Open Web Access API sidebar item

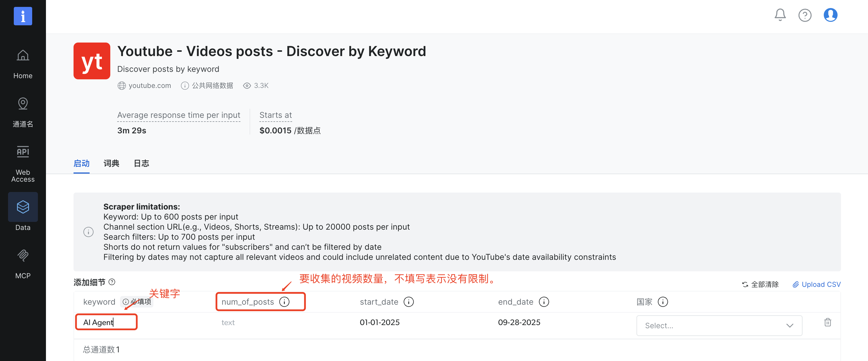pyautogui.click(x=23, y=164)
